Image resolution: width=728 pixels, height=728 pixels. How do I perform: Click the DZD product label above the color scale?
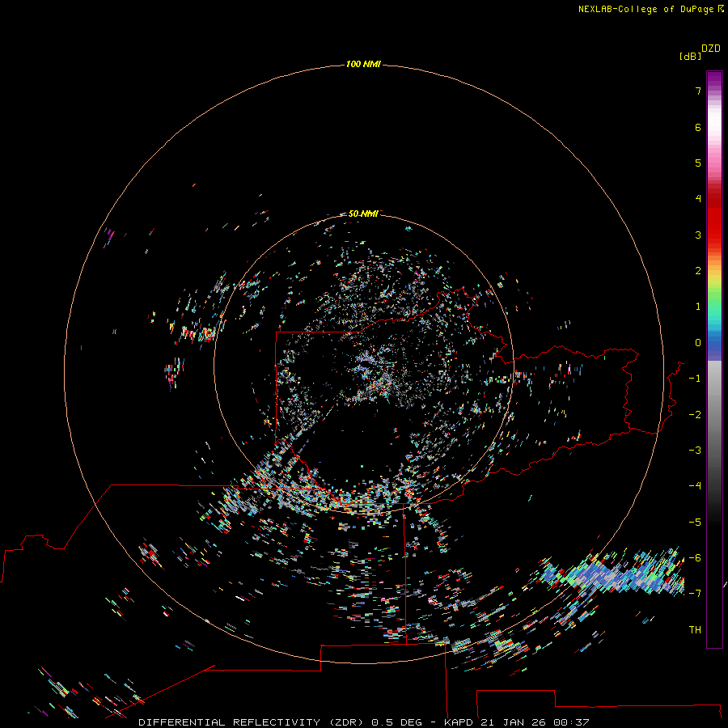point(711,49)
